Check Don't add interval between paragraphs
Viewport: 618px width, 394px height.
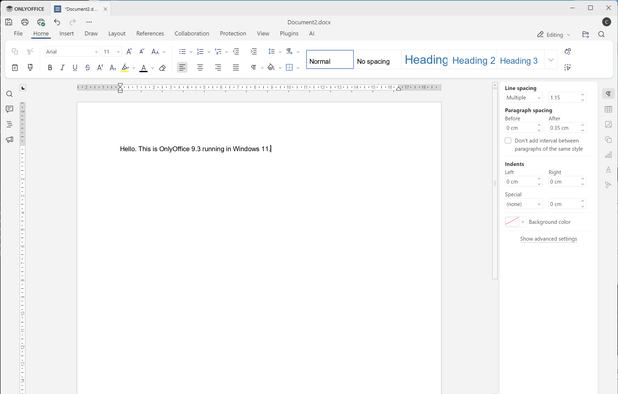(x=508, y=141)
